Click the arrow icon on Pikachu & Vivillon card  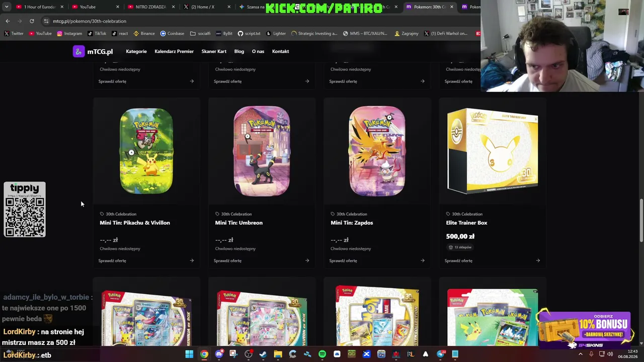(192, 261)
